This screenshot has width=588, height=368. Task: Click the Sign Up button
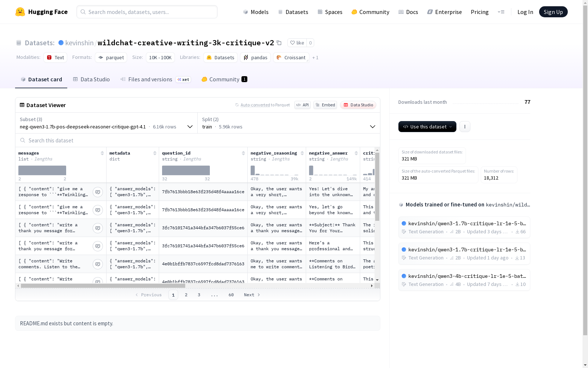553,12
